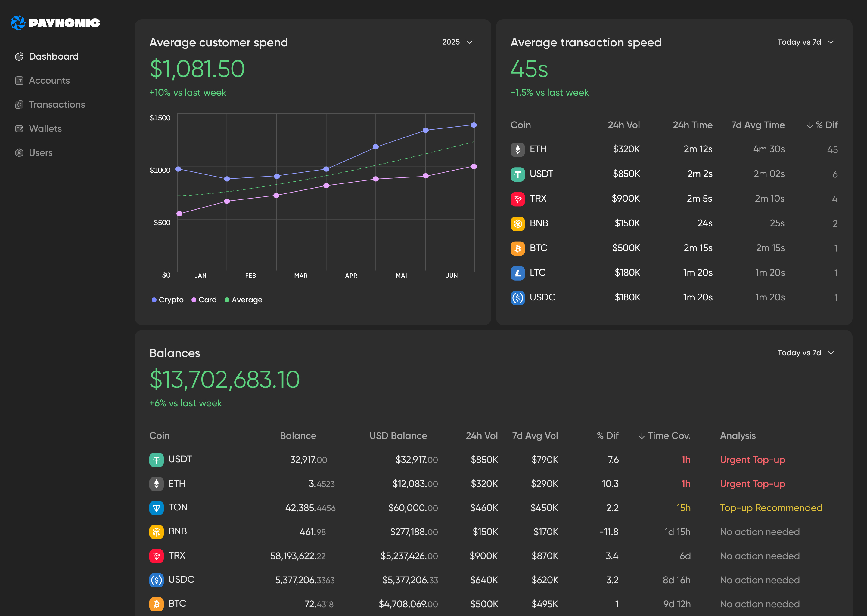Click the Users sidebar icon
Viewport: 867px width, 616px height.
click(x=19, y=153)
